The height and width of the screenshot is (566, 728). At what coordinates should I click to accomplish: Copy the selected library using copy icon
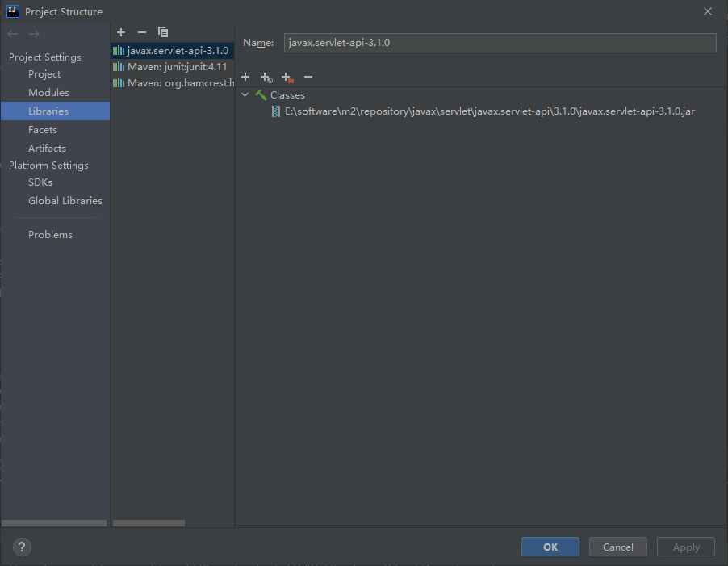[x=163, y=32]
